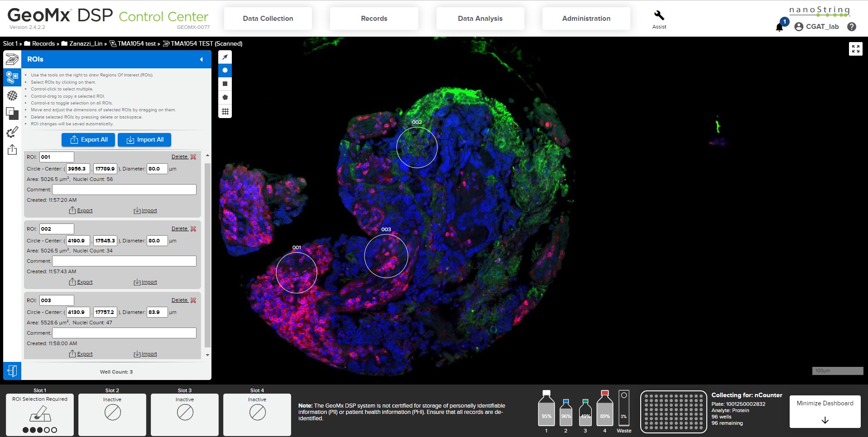
Task: Click the Export All button
Action: 88,140
